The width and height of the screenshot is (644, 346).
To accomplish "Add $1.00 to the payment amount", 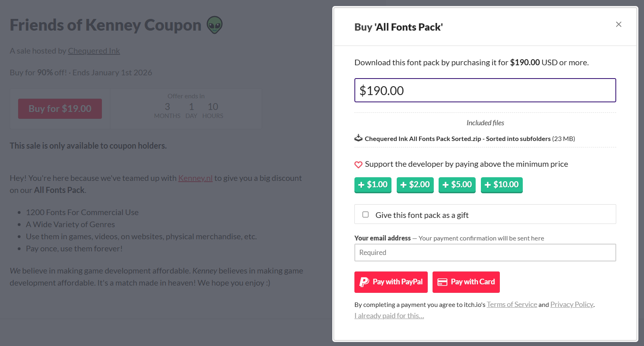I will coord(373,185).
